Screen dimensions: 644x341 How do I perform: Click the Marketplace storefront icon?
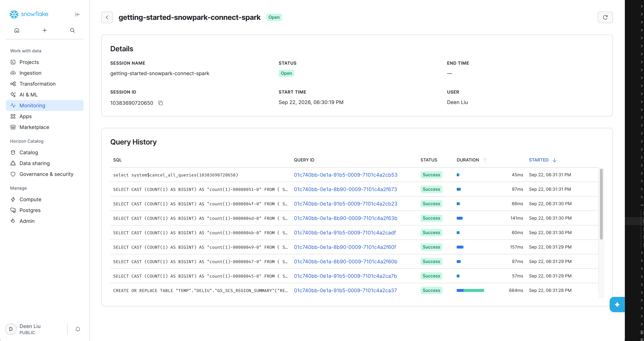click(x=13, y=127)
